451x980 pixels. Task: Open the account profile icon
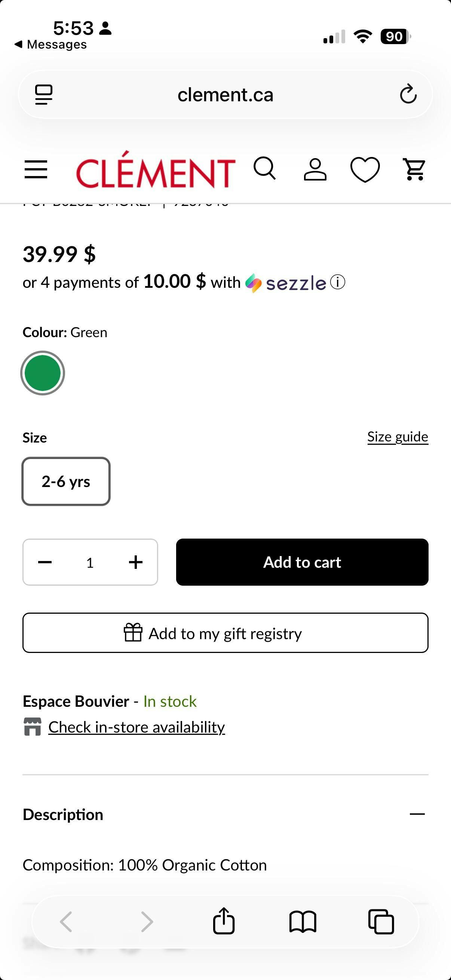(x=315, y=170)
